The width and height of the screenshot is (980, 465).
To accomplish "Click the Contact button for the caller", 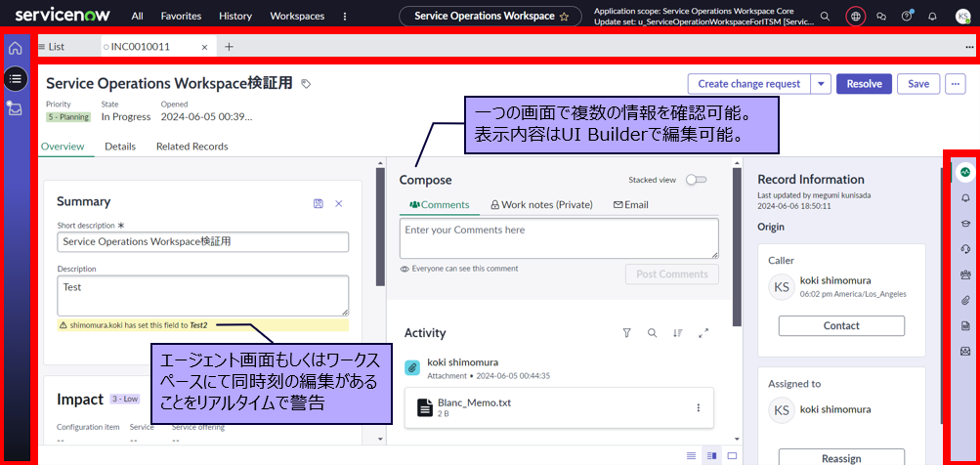I will [x=841, y=325].
